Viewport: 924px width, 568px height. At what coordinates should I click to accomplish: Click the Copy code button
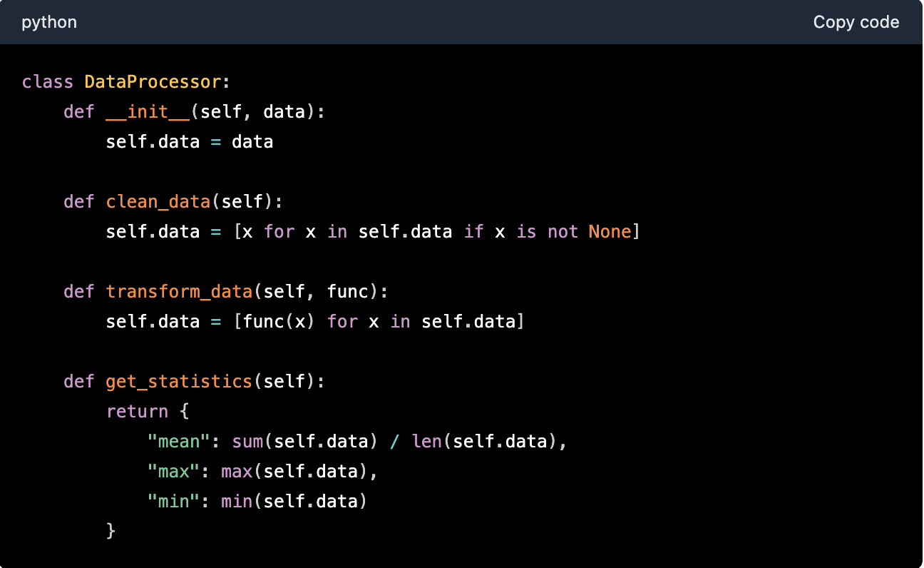coord(856,22)
